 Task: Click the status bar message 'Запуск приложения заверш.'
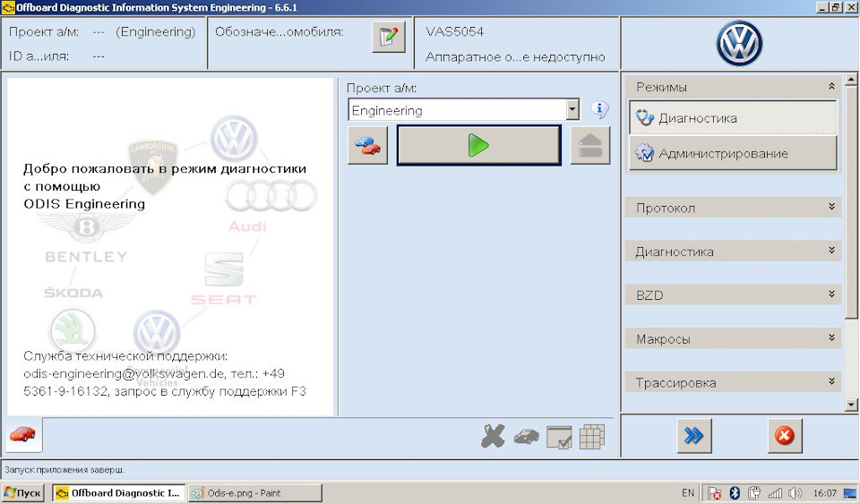click(x=64, y=469)
